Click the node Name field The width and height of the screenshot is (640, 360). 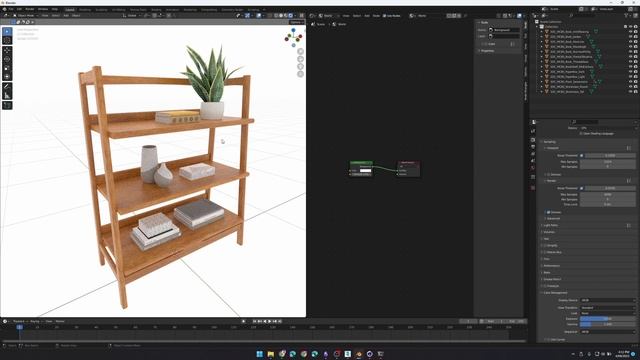(x=504, y=30)
